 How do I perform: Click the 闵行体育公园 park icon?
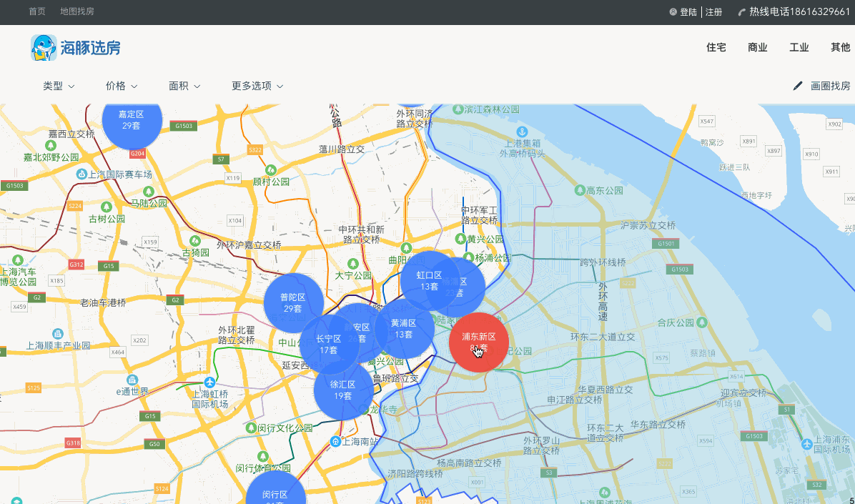pyautogui.click(x=263, y=456)
